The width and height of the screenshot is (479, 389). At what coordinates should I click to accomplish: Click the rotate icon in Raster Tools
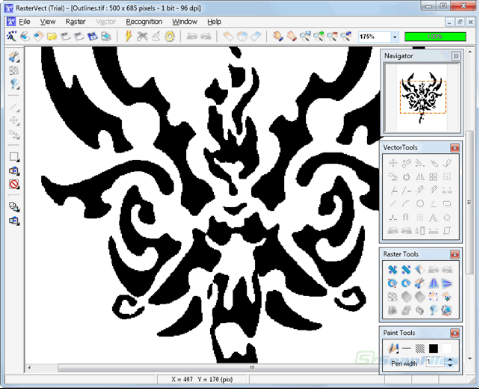392,283
